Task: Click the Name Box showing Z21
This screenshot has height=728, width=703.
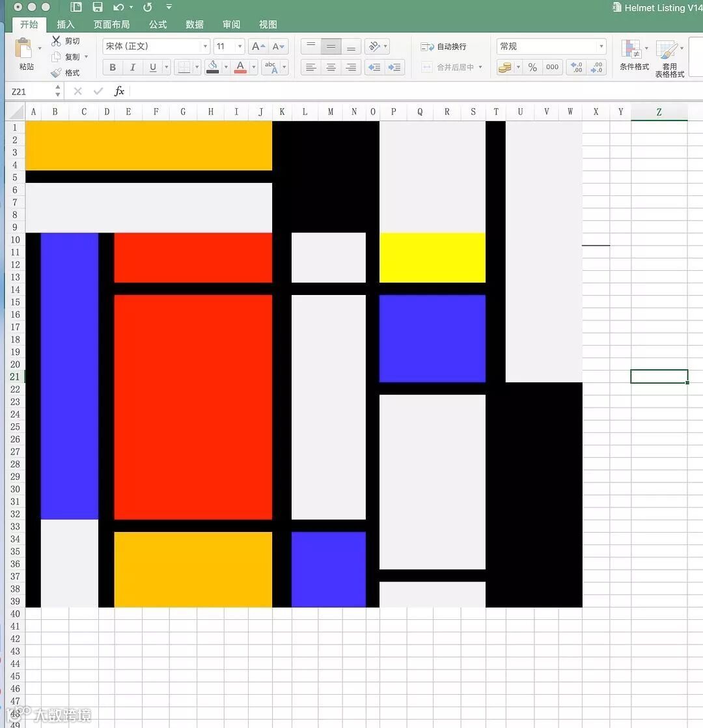Action: pyautogui.click(x=33, y=91)
